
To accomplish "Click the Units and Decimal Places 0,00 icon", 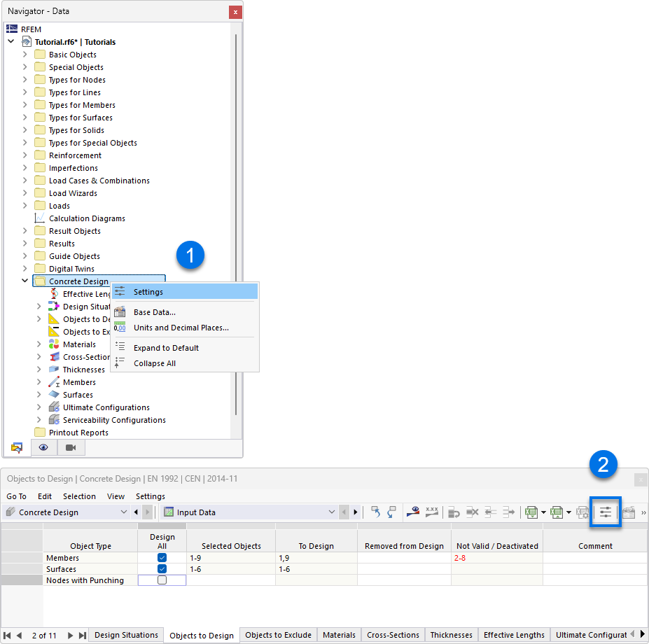I will pyautogui.click(x=120, y=328).
